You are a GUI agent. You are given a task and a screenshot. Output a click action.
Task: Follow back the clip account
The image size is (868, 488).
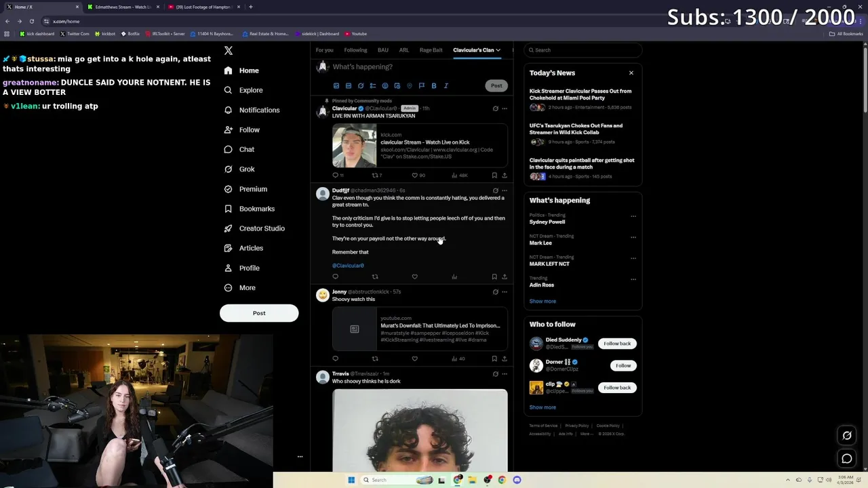coord(617,388)
